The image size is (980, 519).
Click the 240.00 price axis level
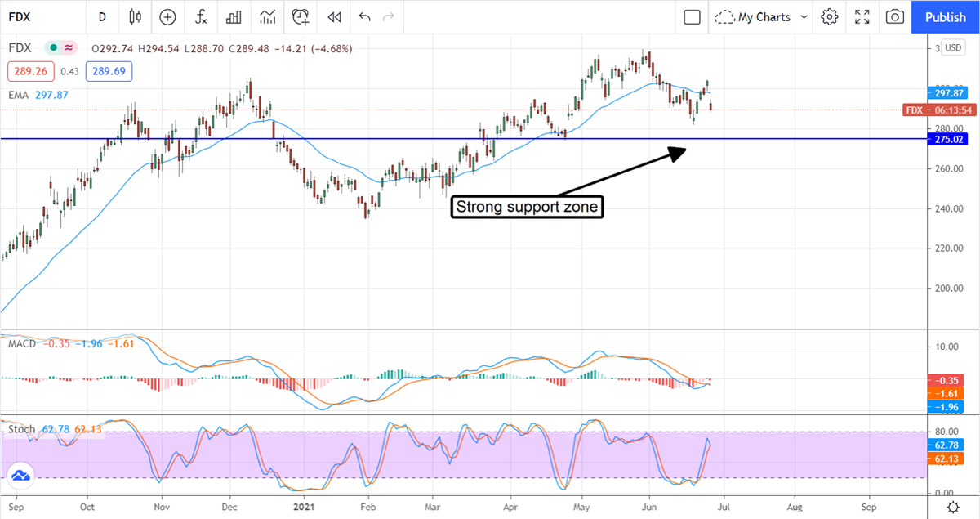[951, 208]
